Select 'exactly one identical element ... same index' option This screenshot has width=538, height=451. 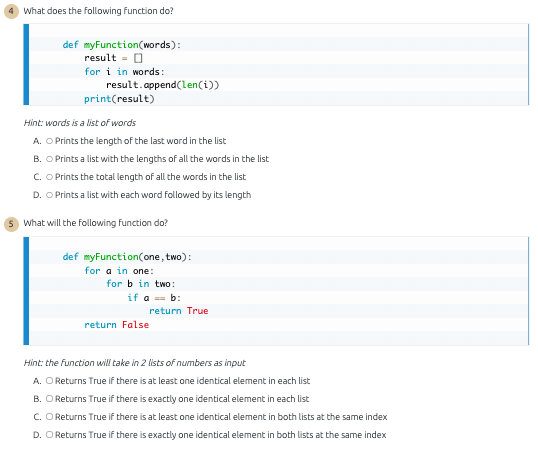[x=49, y=435]
